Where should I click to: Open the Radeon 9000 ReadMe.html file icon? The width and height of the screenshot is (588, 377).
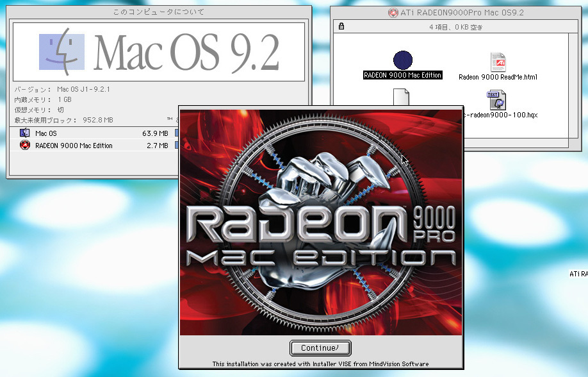498,62
